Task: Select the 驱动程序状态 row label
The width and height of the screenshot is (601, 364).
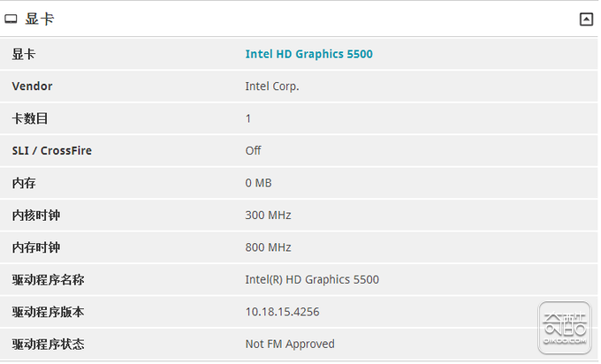Action: [x=48, y=344]
